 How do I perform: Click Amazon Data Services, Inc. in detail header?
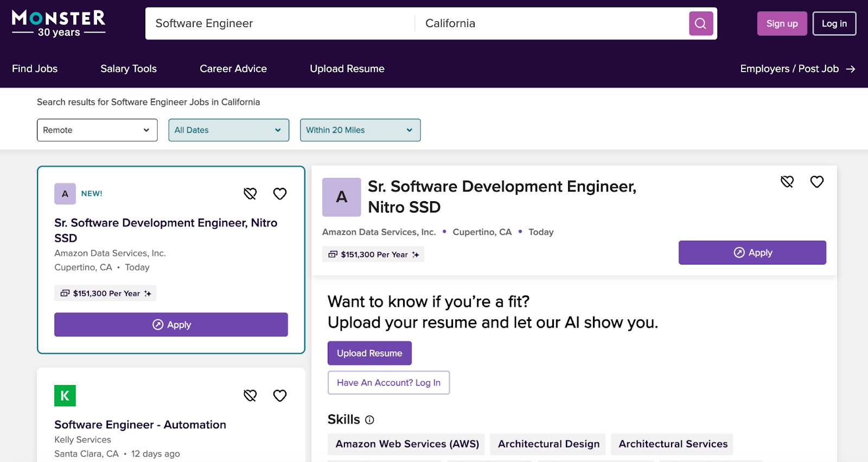pos(379,232)
